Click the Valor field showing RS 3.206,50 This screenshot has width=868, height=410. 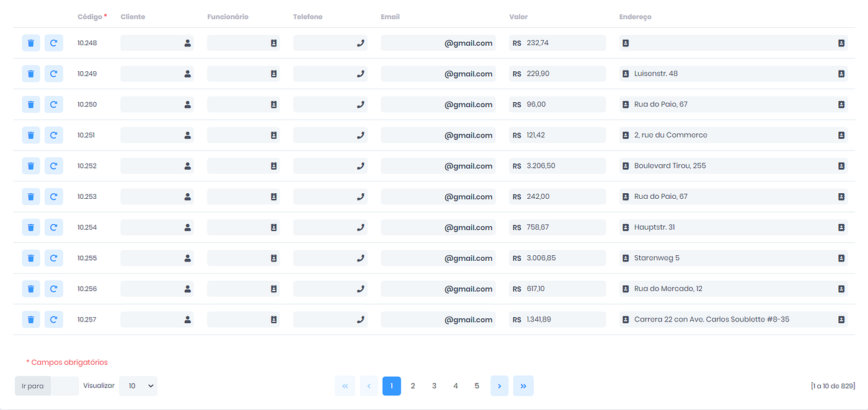[557, 165]
